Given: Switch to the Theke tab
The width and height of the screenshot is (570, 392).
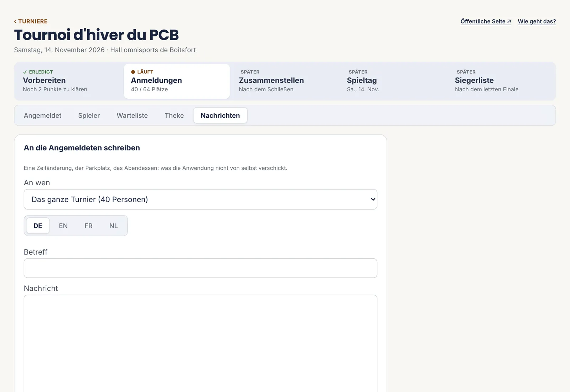Looking at the screenshot, I should pyautogui.click(x=174, y=115).
